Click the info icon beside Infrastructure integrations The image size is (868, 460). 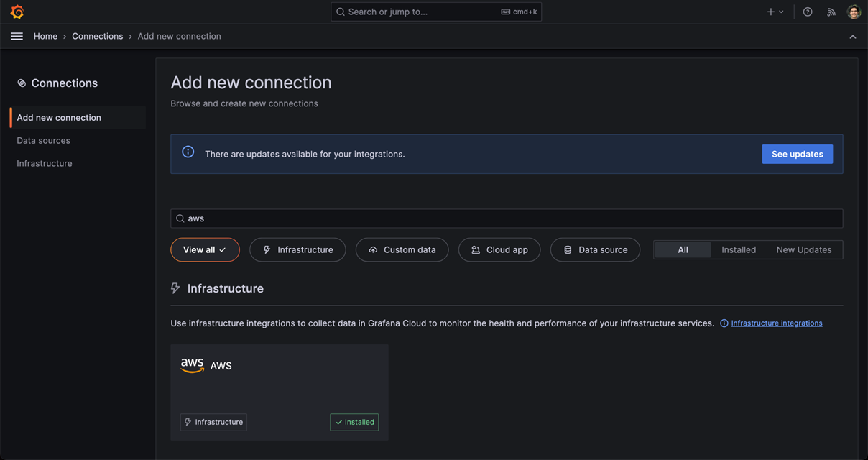click(x=724, y=323)
